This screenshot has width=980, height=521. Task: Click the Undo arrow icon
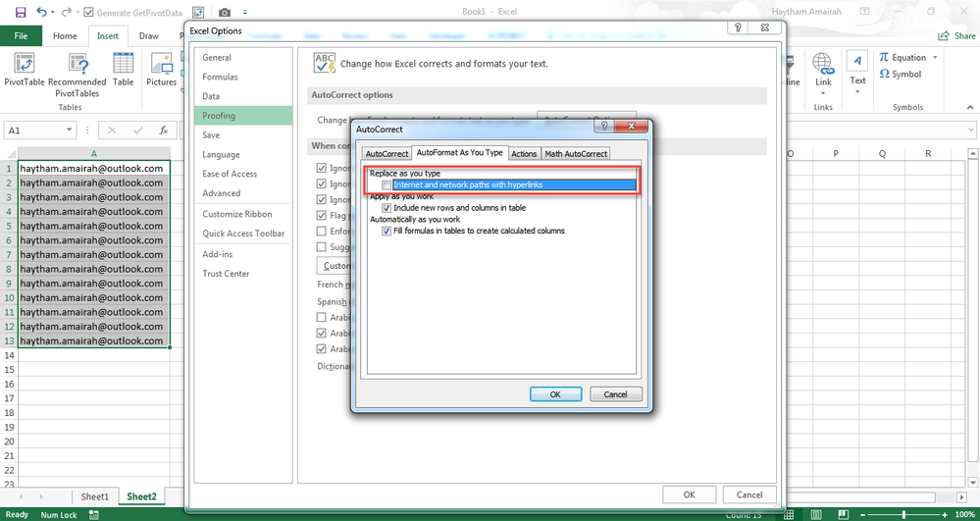coord(41,12)
